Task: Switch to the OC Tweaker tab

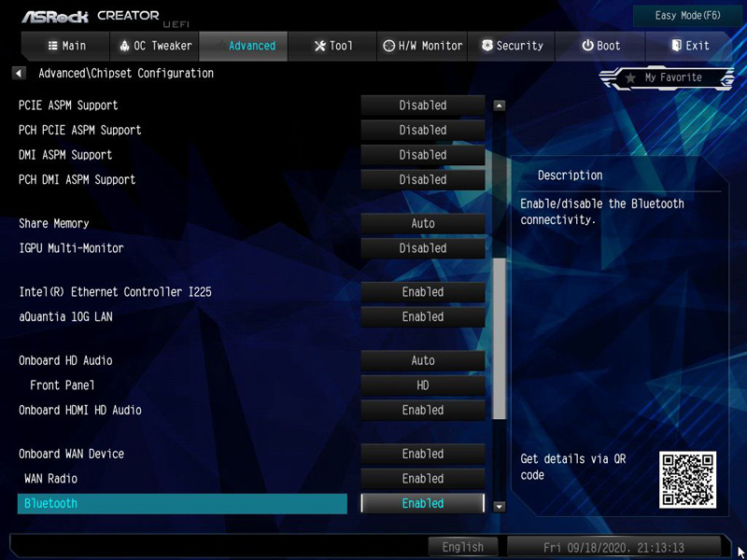Action: click(x=154, y=46)
